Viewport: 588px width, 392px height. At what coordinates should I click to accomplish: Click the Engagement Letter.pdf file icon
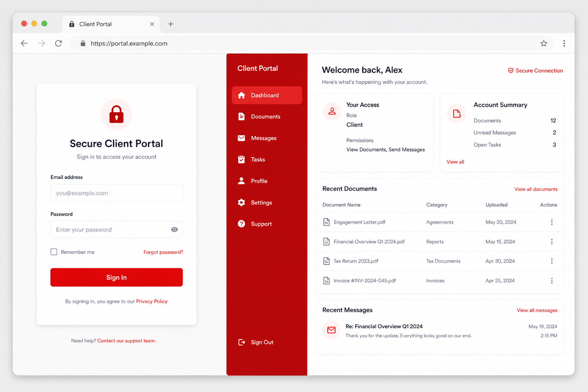click(x=327, y=222)
